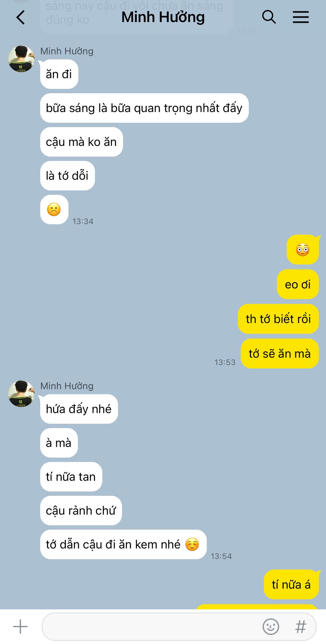This screenshot has width=326, height=644.
Task: Tap the hashtag icon in input bar
Action: click(301, 627)
